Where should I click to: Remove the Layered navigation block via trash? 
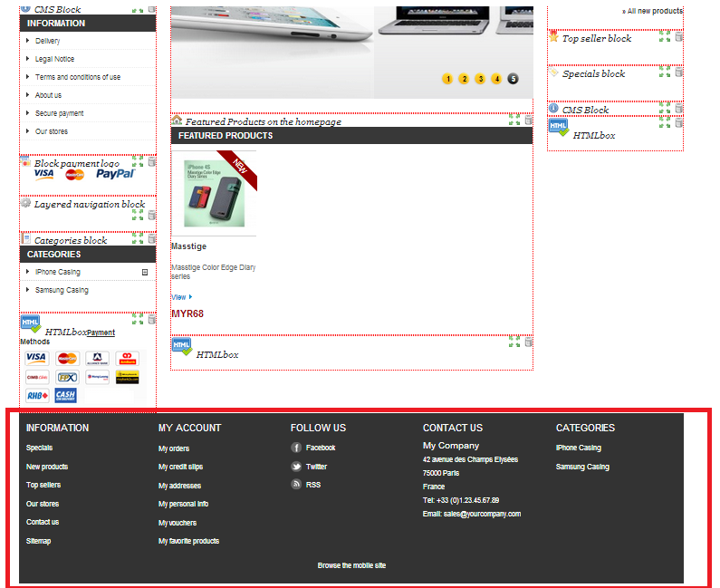152,215
